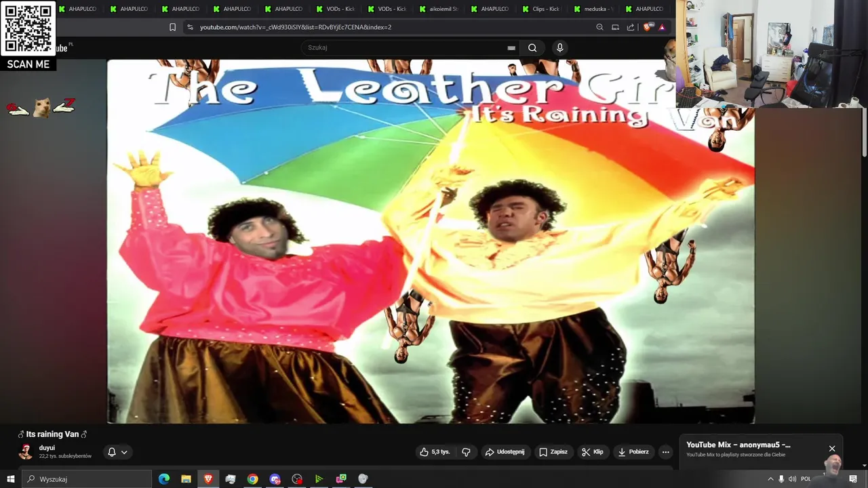Dislike the video with the thumbs-down icon
This screenshot has width=868, height=488.
(467, 452)
